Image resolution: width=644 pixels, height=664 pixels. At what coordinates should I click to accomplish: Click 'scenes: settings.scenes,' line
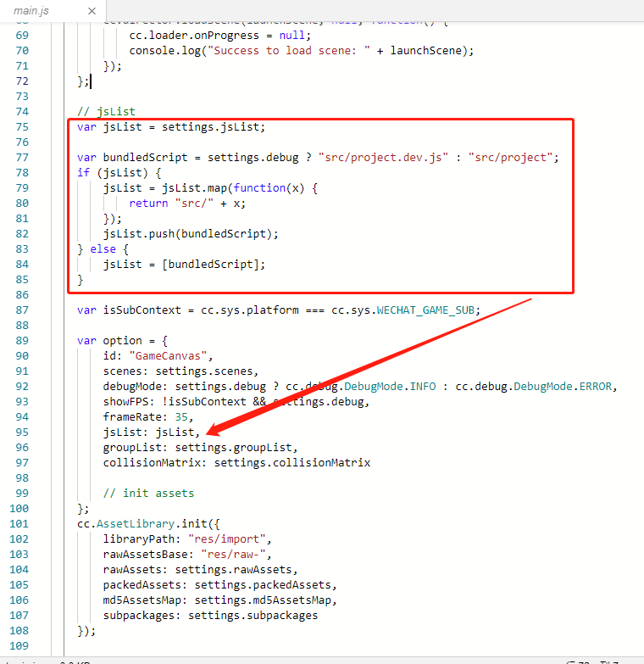click(180, 371)
